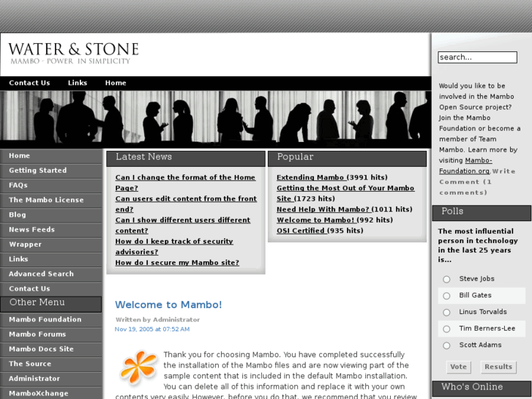Screen dimensions: 532x399
Task: Open Administrator in Other Menu
Action: [x=51, y=379]
